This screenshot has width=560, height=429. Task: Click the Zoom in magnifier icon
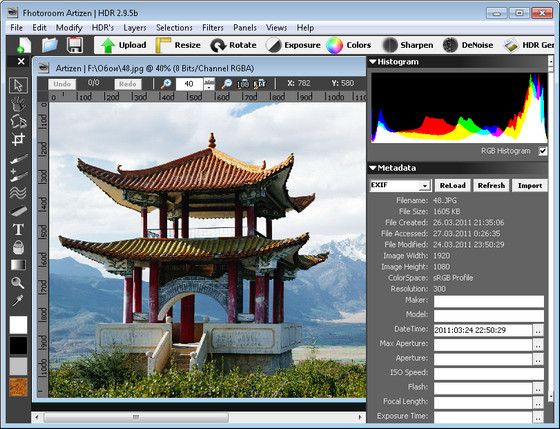point(166,84)
